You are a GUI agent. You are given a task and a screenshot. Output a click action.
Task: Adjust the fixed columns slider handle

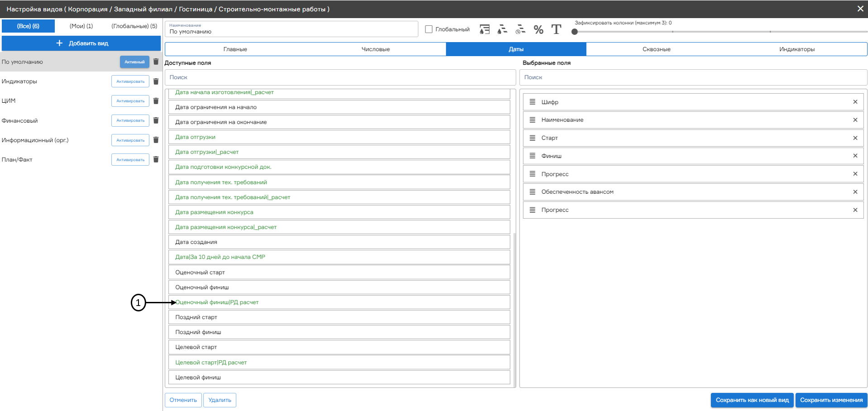coord(575,32)
